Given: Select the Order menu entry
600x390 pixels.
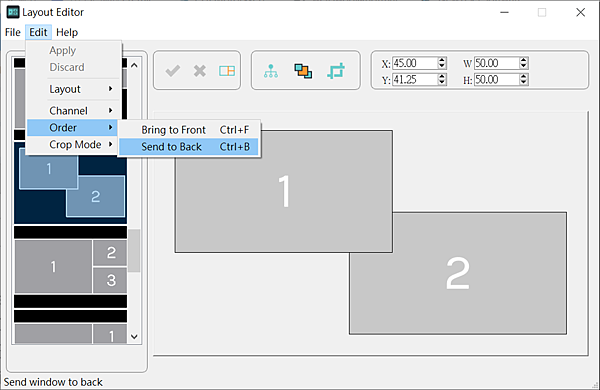Looking at the screenshot, I should pyautogui.click(x=72, y=127).
